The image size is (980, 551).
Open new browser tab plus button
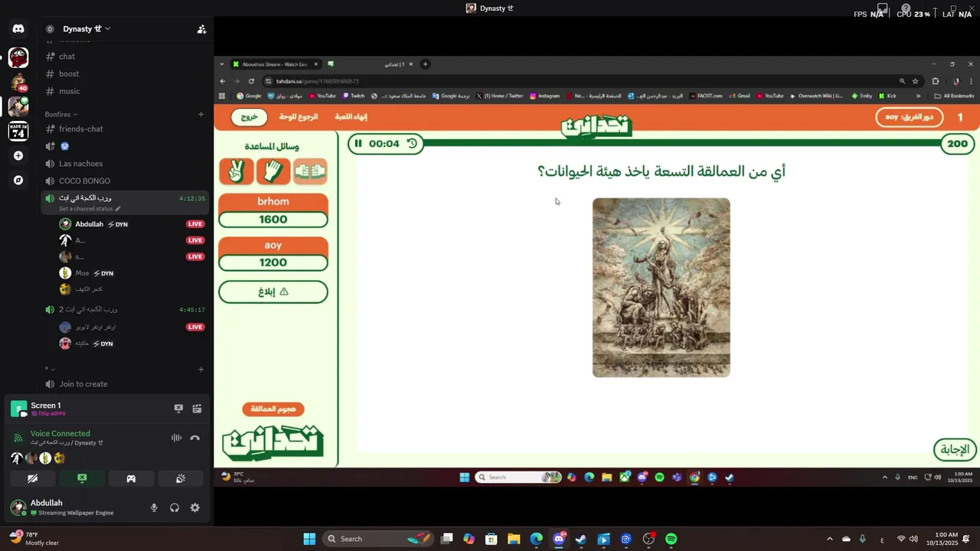(x=425, y=64)
